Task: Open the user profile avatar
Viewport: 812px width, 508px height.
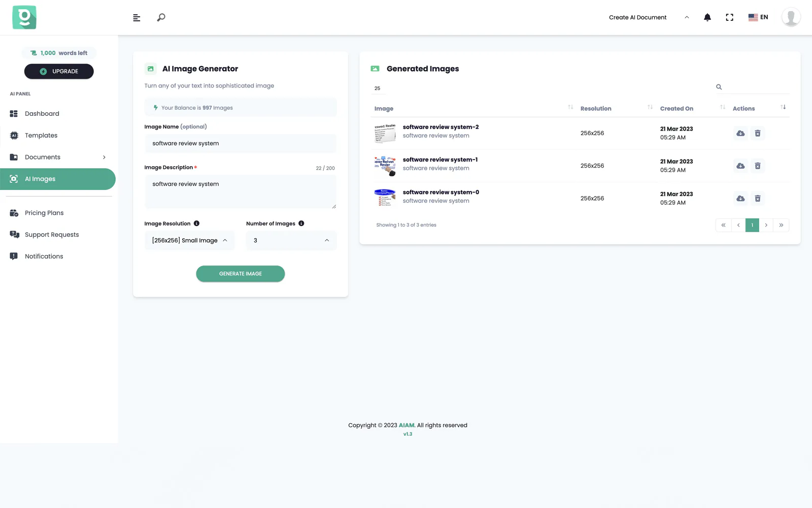Action: pyautogui.click(x=791, y=17)
